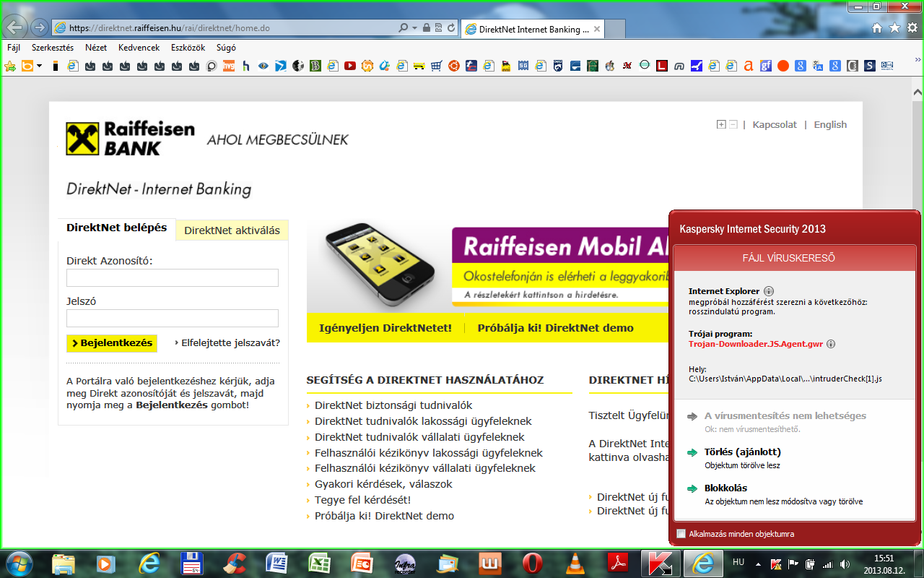This screenshot has width=924, height=578.
Task: Click the Direkt Azonosító input field
Action: click(x=173, y=278)
